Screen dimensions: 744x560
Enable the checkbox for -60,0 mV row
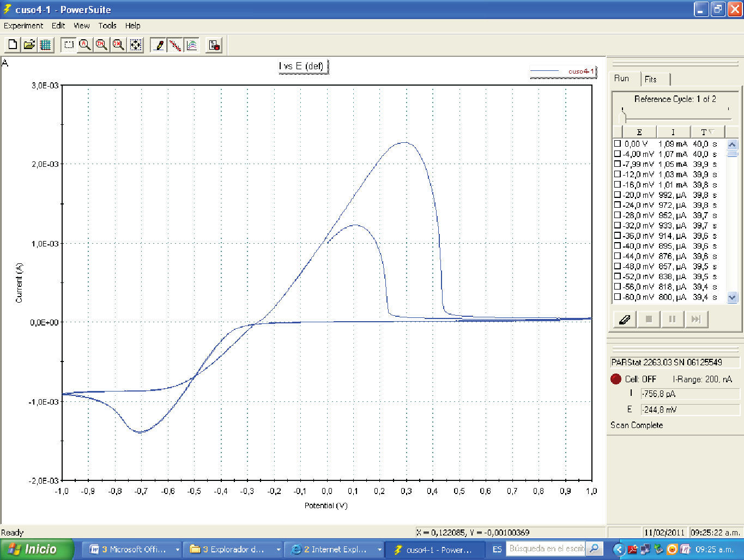[x=618, y=297]
